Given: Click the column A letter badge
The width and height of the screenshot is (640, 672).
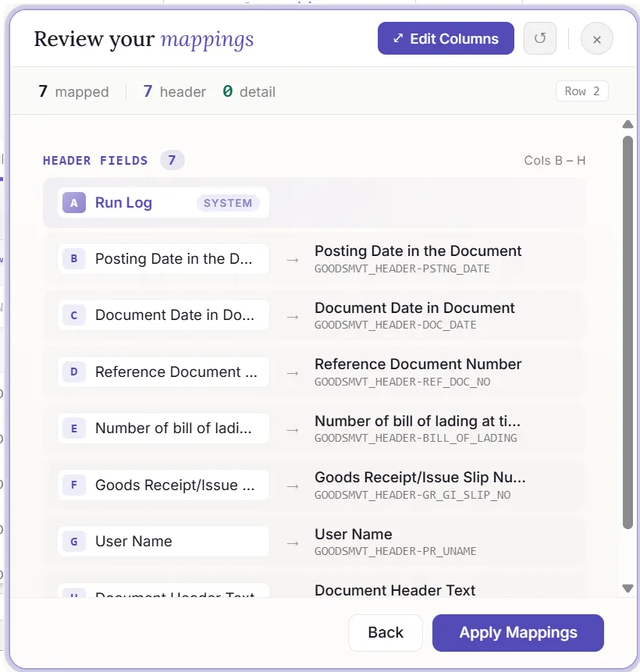Looking at the screenshot, I should 73,203.
